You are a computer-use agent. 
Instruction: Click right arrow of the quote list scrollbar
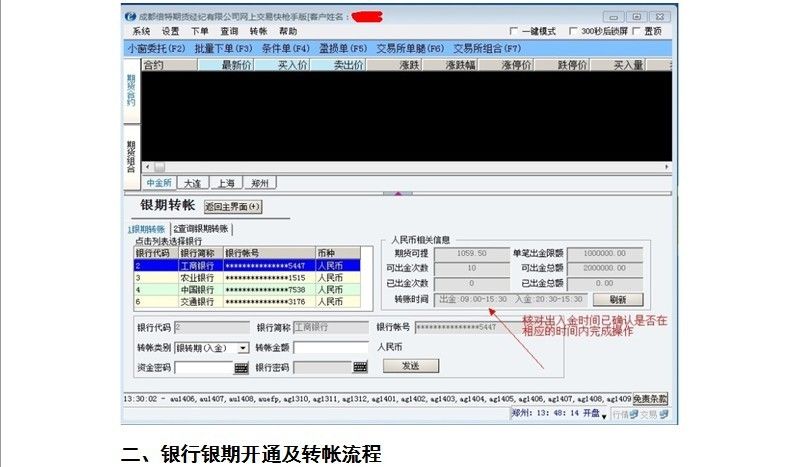point(666,167)
